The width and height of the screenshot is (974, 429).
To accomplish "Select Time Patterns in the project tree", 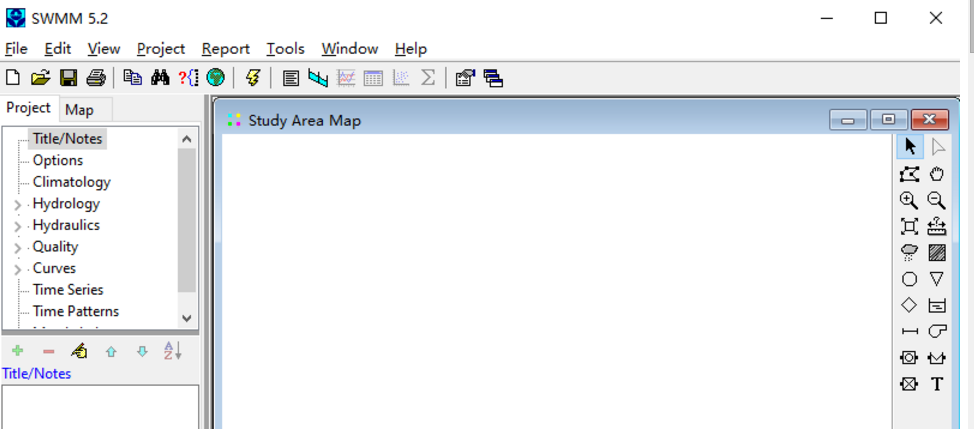I will (x=76, y=311).
